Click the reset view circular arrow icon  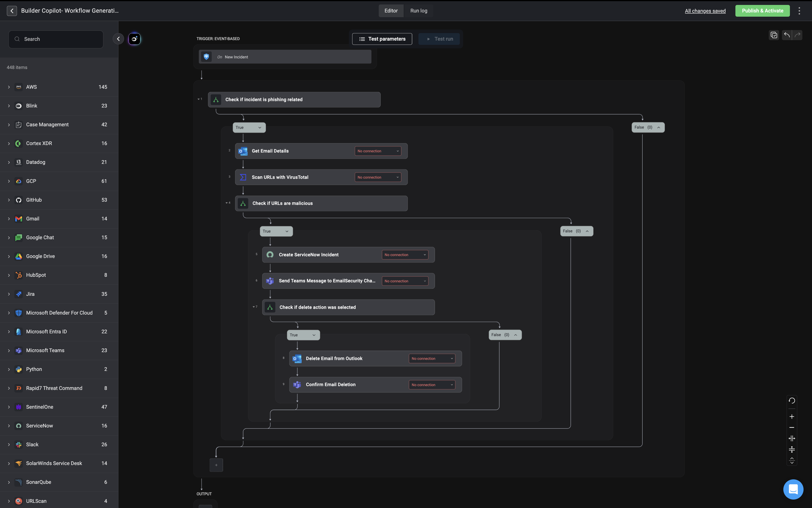(792, 400)
